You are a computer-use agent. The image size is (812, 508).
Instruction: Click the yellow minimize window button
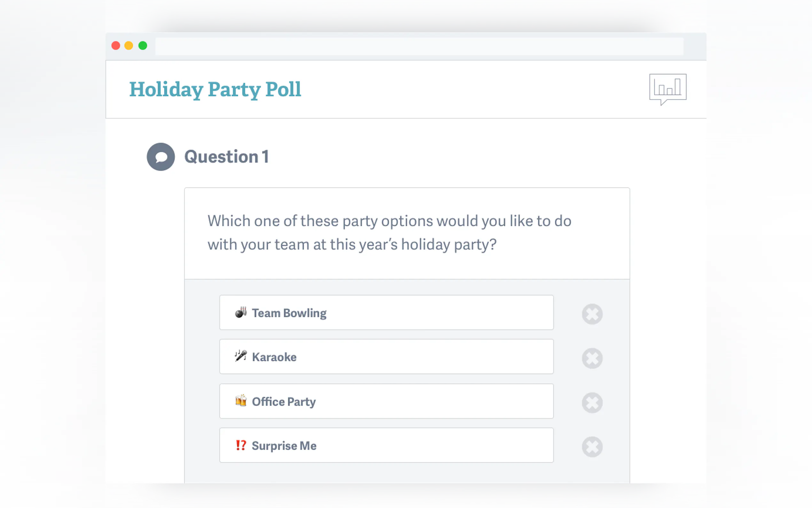[x=129, y=45]
